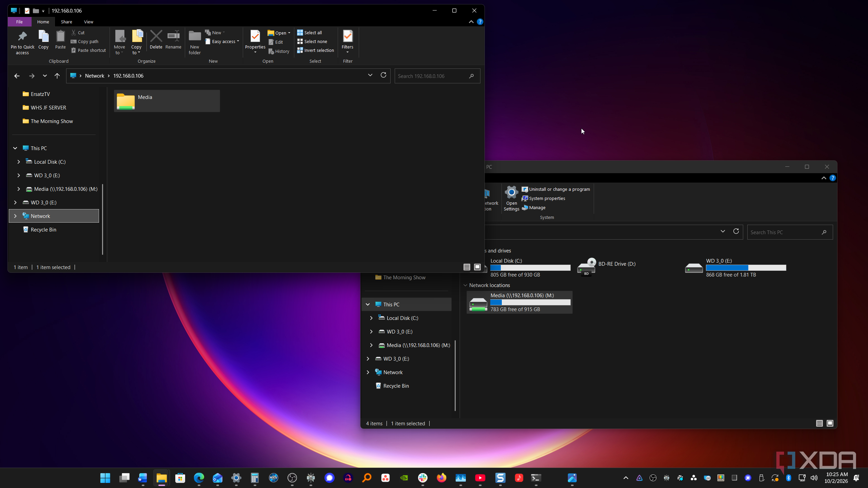Click Uninstall or change a program
Screen dimensions: 868x488
[556, 189]
